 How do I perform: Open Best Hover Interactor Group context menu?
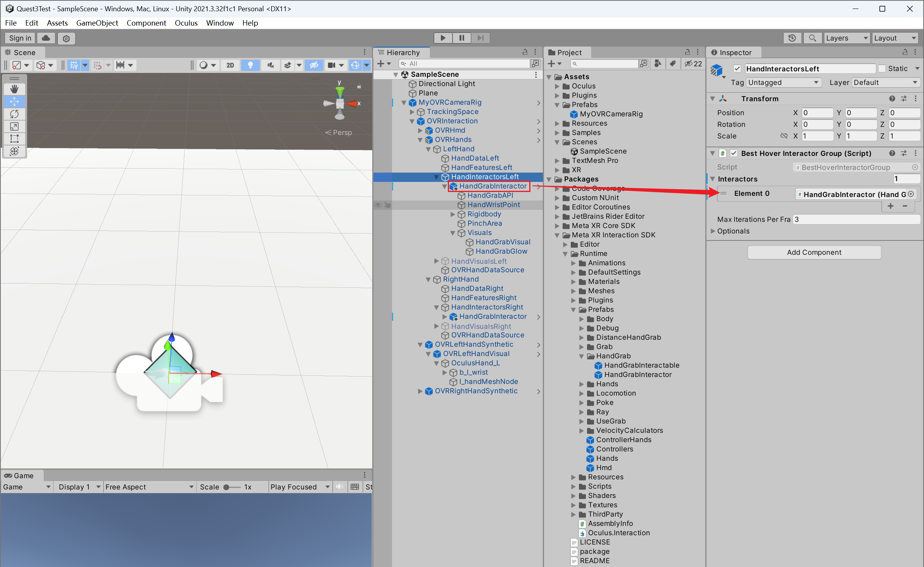[916, 153]
